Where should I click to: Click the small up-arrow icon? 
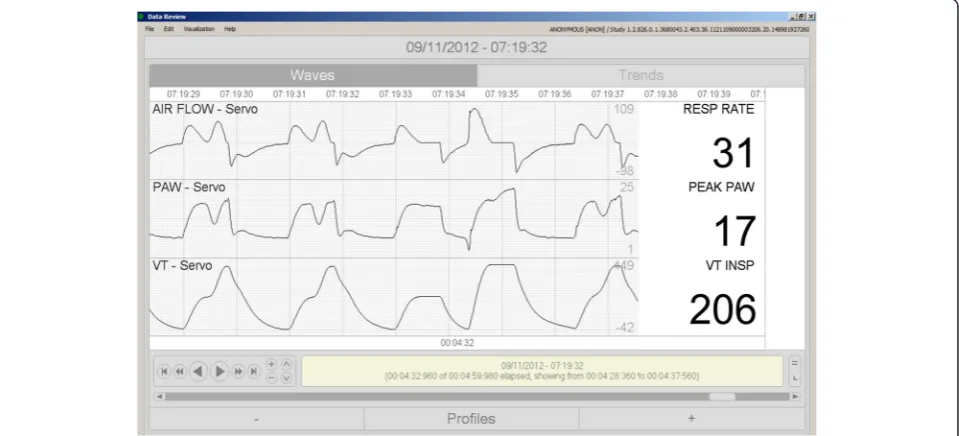286,364
